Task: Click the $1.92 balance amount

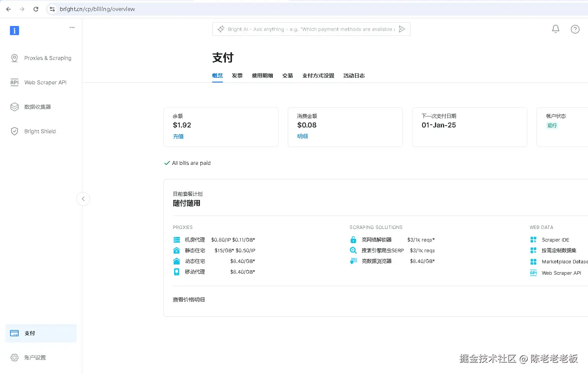Action: click(182, 125)
